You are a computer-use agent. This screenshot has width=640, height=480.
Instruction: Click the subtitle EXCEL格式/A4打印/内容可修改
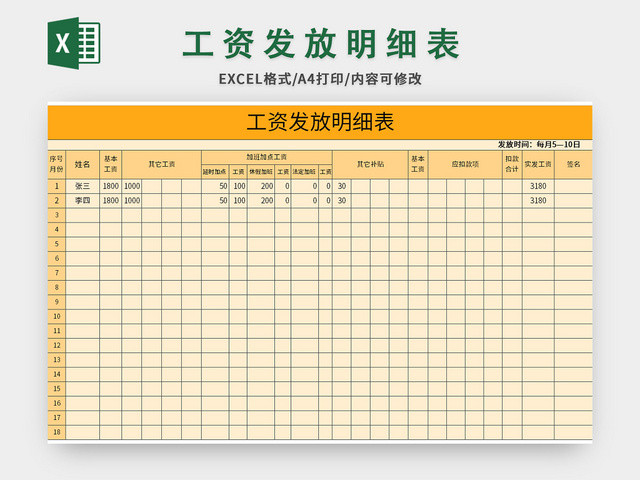320,79
